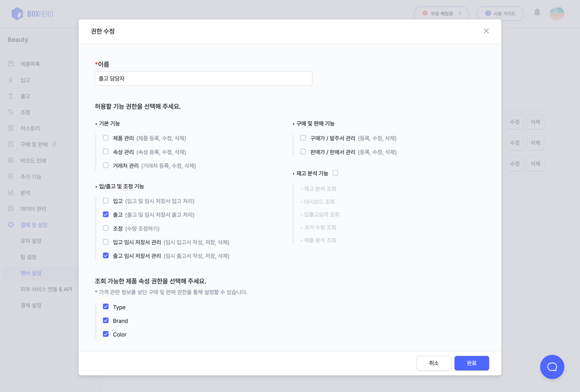Click the question mark in 사용 가이드

click(x=488, y=13)
